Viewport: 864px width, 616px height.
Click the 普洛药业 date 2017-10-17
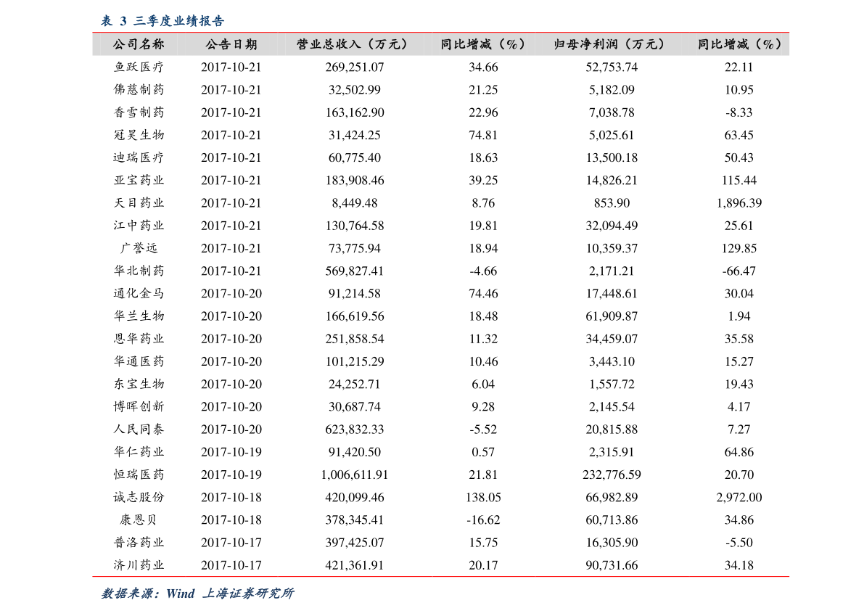[x=231, y=543]
